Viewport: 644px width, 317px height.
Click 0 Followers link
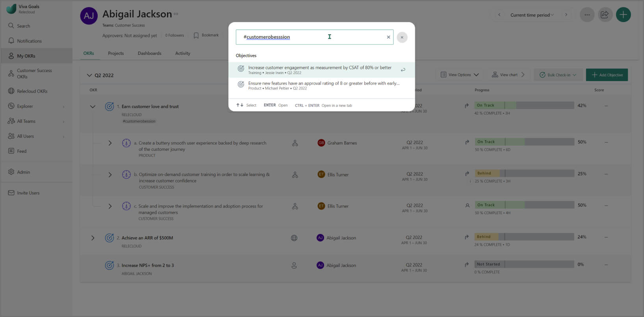(x=174, y=35)
